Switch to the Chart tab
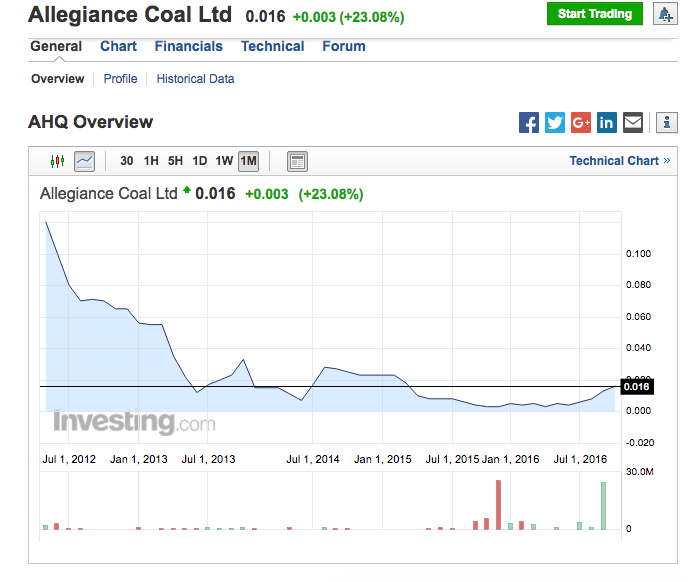 coord(118,46)
